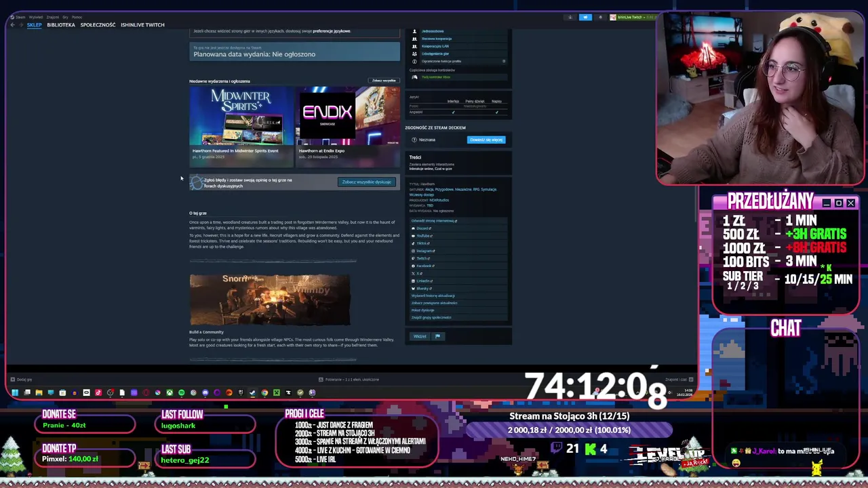Click the Jednoosobowa feature link

pos(433,31)
